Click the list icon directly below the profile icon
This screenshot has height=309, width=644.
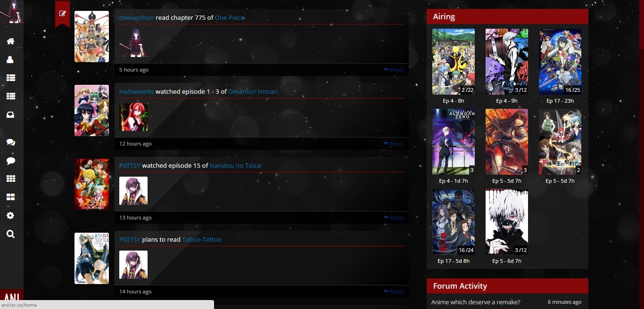tap(10, 78)
